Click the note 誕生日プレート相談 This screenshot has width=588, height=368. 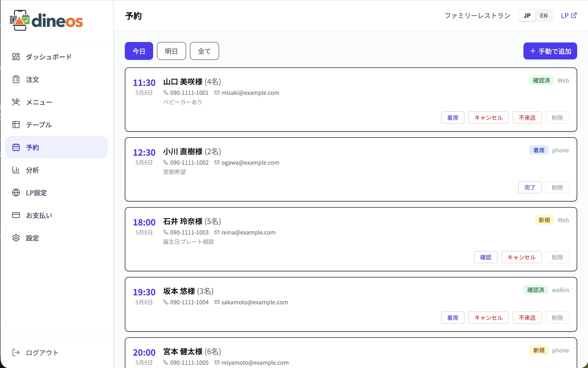(x=188, y=242)
